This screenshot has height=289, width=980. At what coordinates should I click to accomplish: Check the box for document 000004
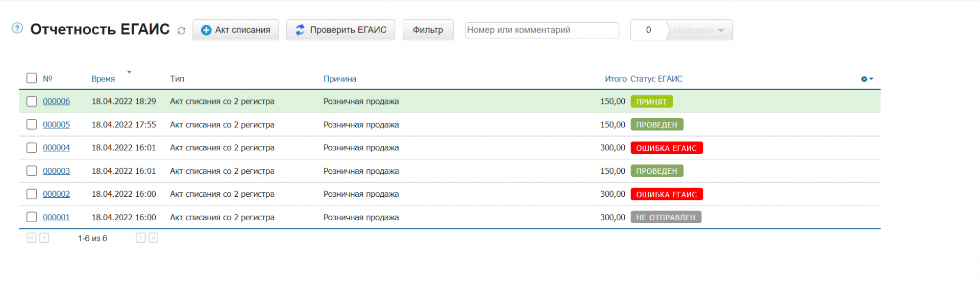point(32,148)
